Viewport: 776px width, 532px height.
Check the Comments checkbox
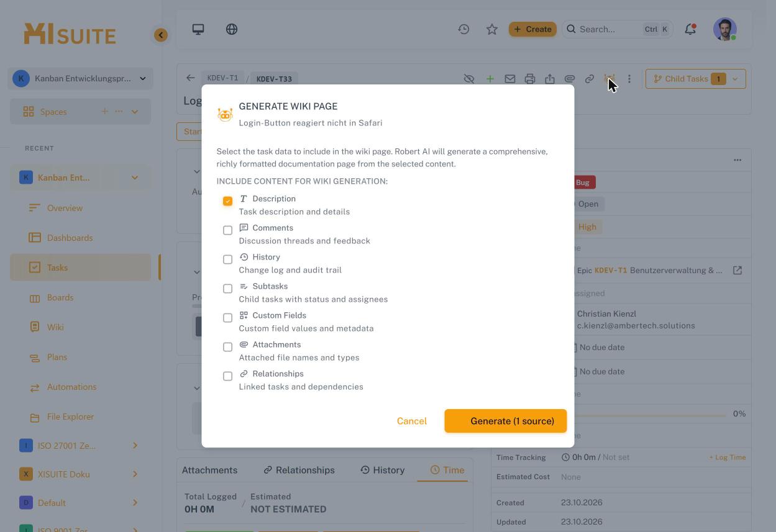point(228,230)
